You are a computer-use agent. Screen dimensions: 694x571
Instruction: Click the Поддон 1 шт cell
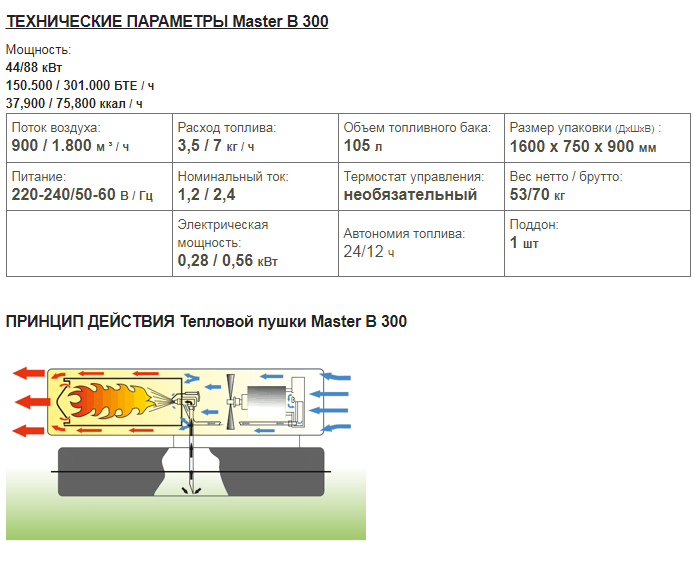tap(596, 235)
